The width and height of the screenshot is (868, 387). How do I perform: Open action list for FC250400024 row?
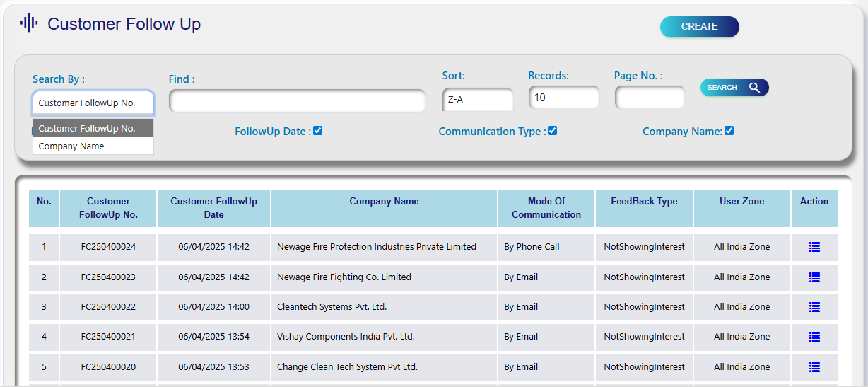(x=814, y=247)
